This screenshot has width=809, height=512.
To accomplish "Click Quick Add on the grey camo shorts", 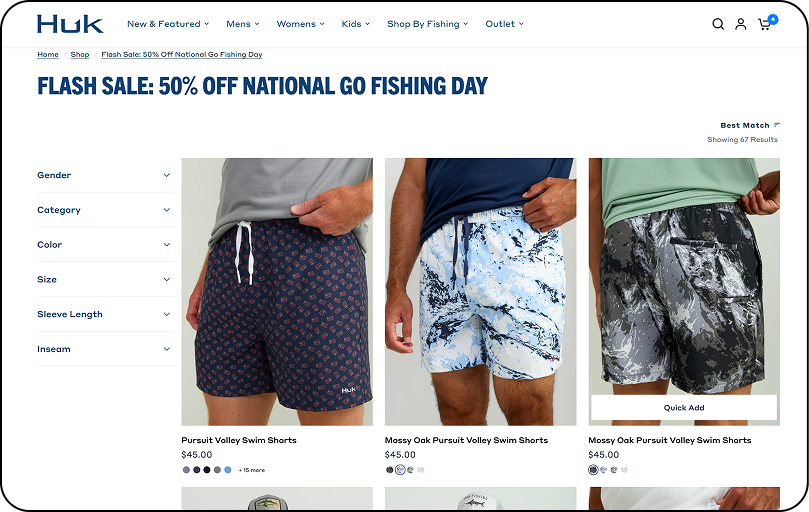I will coord(684,408).
